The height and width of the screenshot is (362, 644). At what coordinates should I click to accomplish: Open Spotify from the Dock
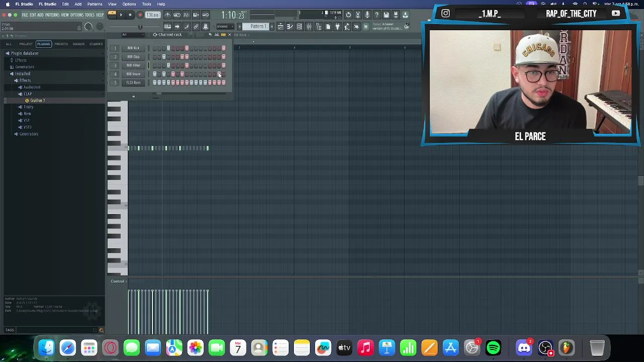[x=493, y=347]
